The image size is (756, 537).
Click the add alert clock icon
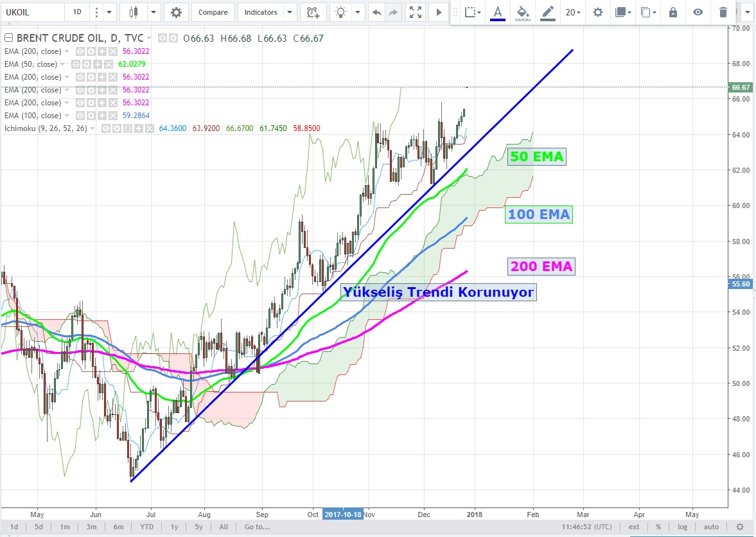click(x=313, y=12)
